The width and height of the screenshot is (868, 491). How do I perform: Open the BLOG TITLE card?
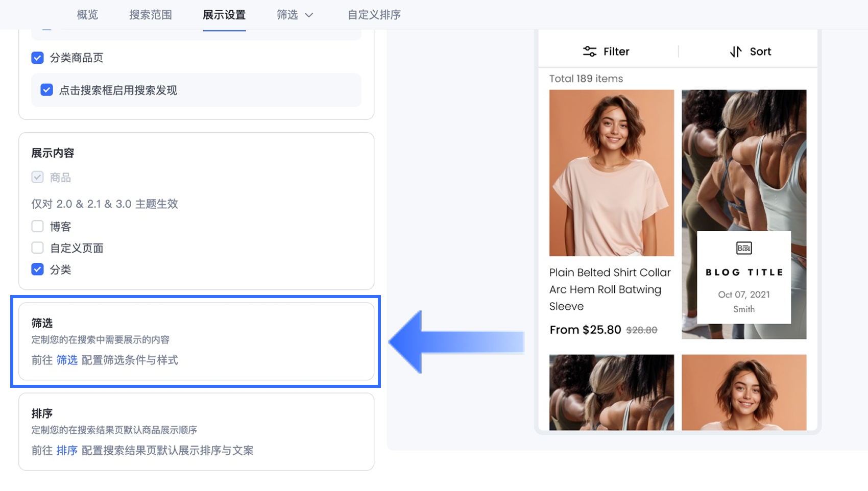tap(744, 277)
